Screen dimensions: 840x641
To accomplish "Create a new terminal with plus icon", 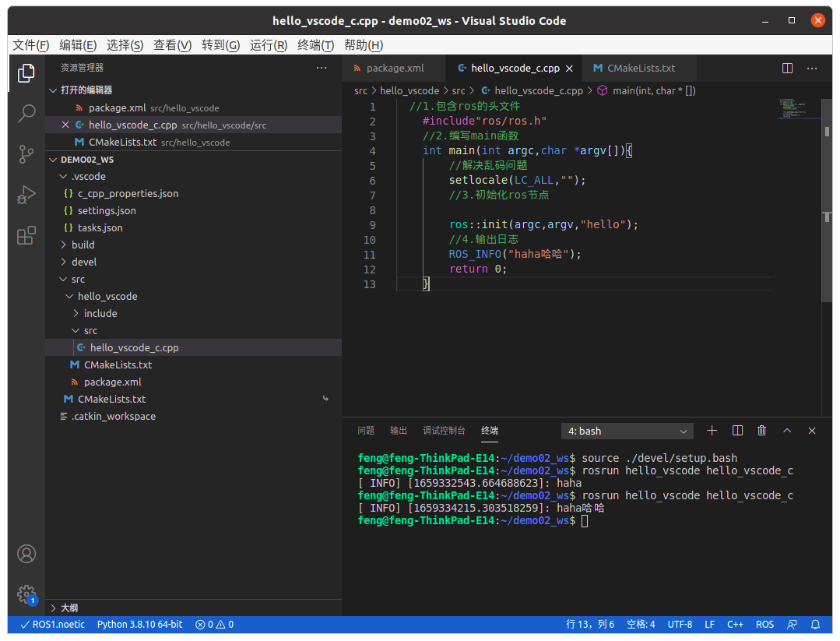I will click(712, 431).
